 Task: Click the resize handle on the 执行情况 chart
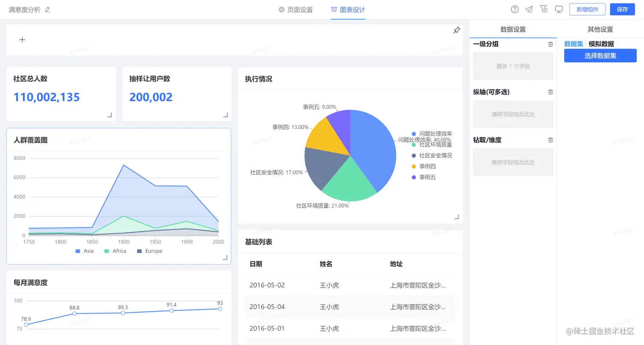[457, 217]
